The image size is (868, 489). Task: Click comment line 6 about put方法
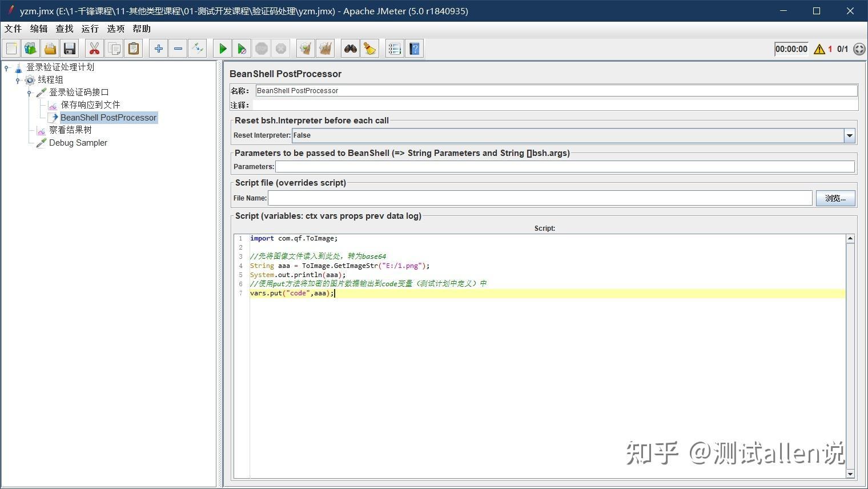click(x=368, y=284)
